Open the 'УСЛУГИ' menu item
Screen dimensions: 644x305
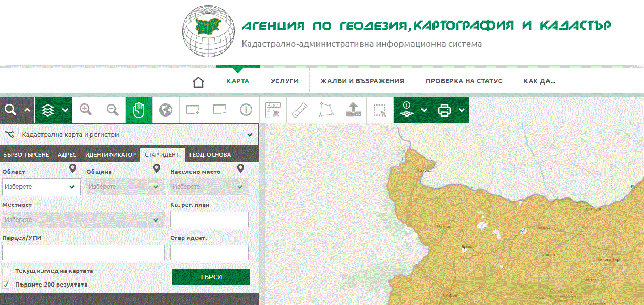[x=284, y=81]
